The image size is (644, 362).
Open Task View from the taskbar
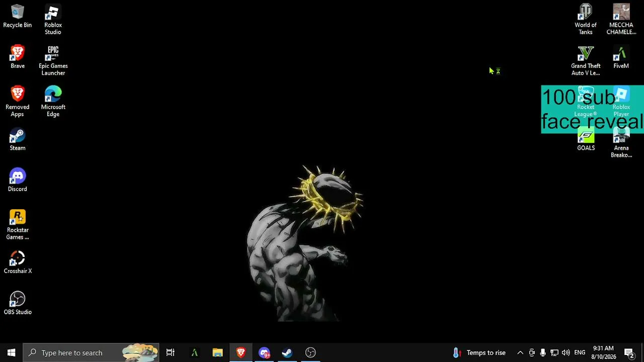(171, 352)
